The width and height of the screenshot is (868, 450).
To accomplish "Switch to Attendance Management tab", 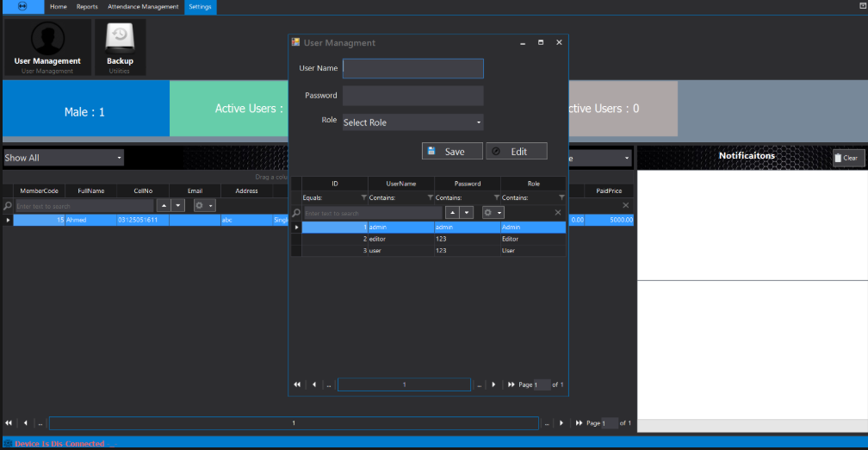I will (x=144, y=6).
